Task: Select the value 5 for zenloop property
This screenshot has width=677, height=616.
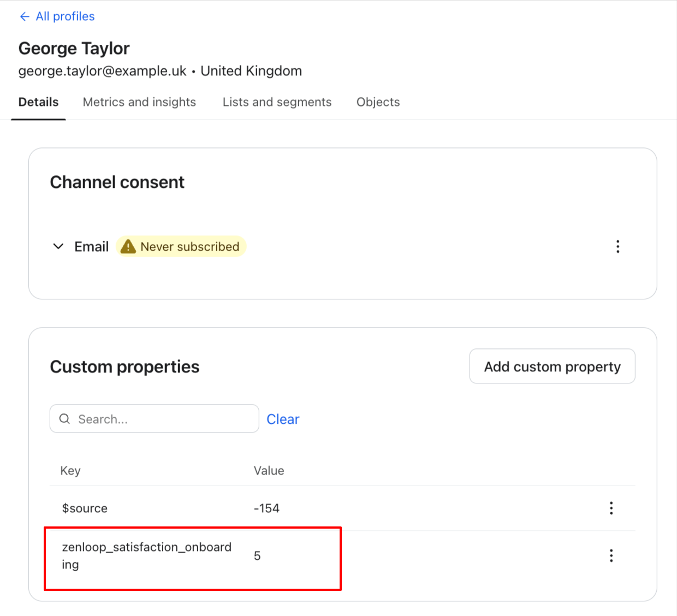Action: pyautogui.click(x=257, y=555)
